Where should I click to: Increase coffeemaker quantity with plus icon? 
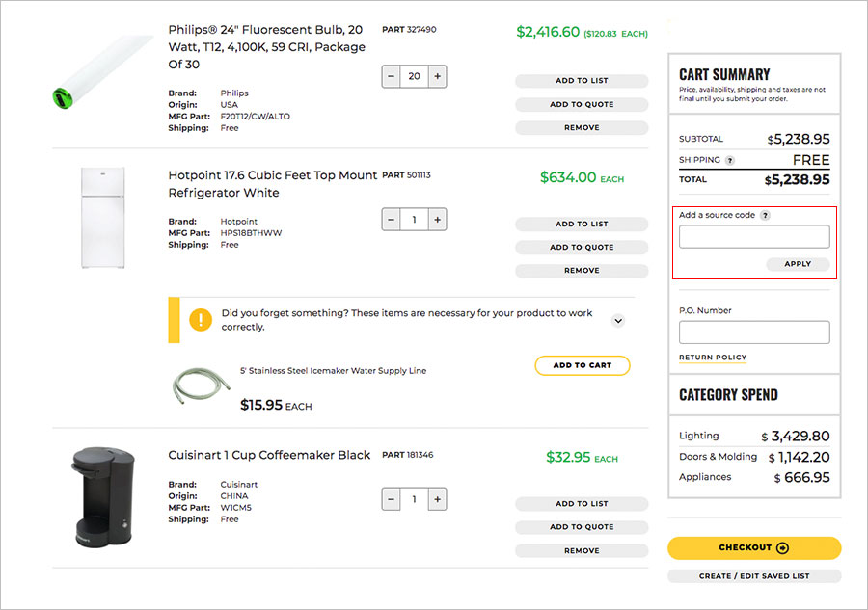[x=437, y=499]
